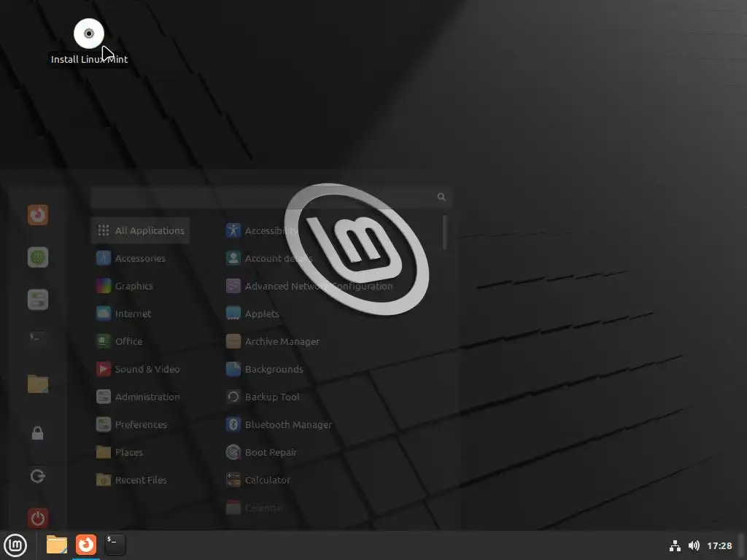The width and height of the screenshot is (747, 560).
Task: Click the menu search field
Action: tap(271, 197)
